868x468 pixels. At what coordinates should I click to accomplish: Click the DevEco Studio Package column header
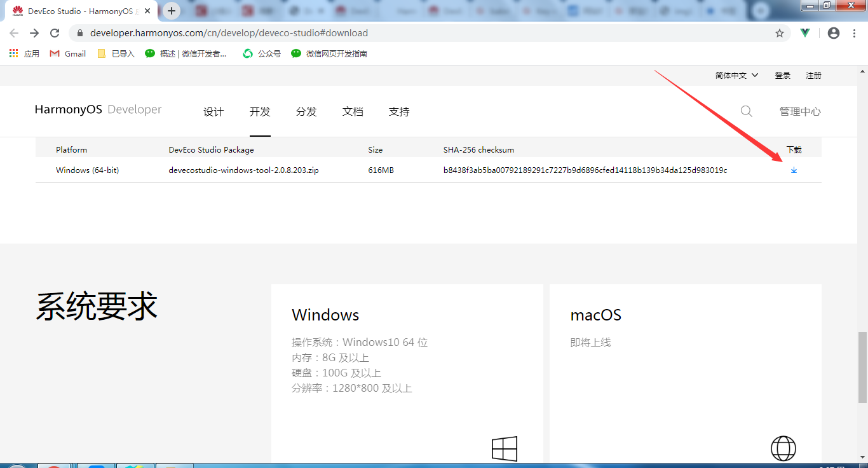[x=211, y=149]
